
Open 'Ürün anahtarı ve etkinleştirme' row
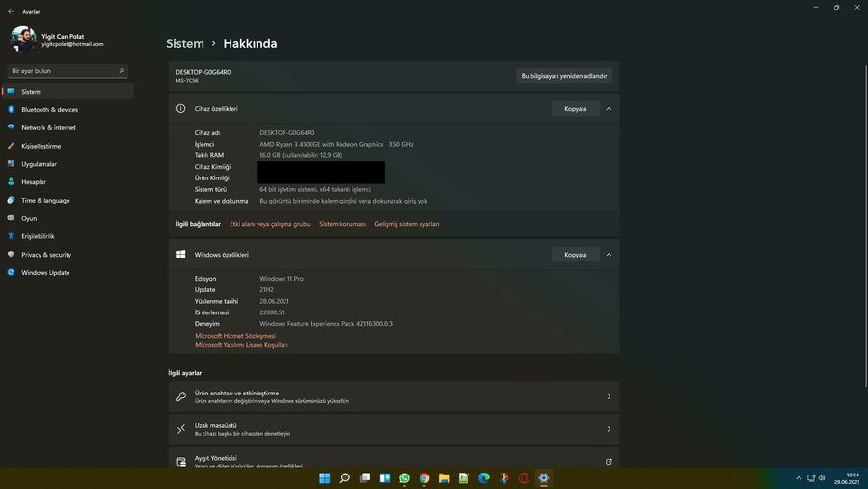pyautogui.click(x=393, y=396)
